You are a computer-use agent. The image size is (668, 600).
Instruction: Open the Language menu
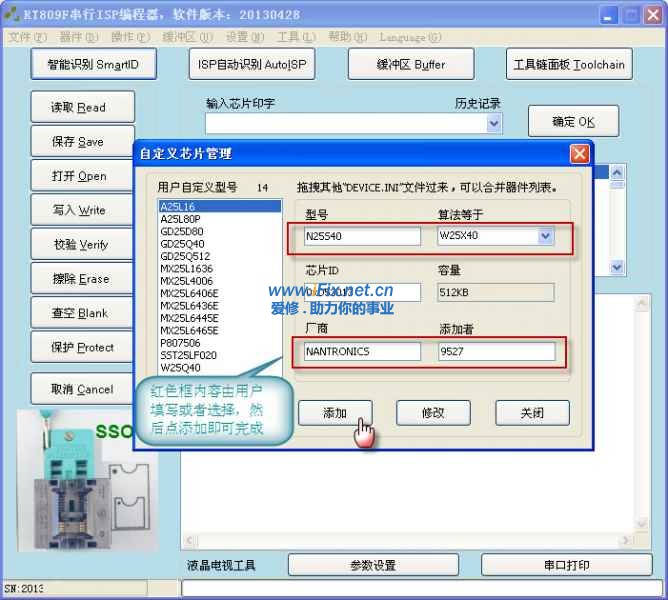pyautogui.click(x=410, y=37)
